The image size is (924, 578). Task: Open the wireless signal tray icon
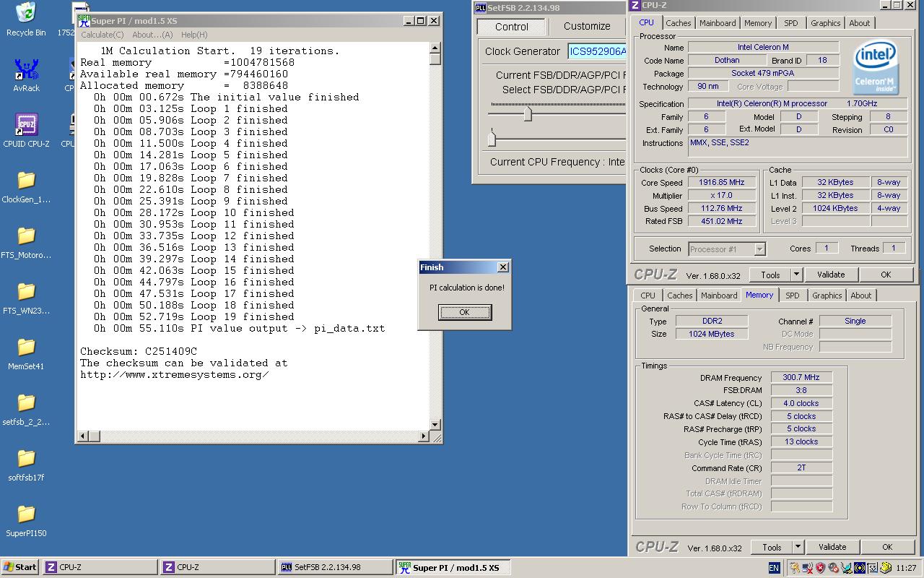(x=860, y=568)
